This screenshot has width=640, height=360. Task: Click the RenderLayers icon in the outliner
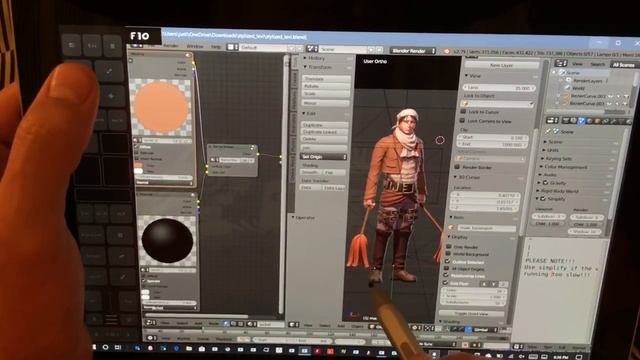[x=569, y=80]
